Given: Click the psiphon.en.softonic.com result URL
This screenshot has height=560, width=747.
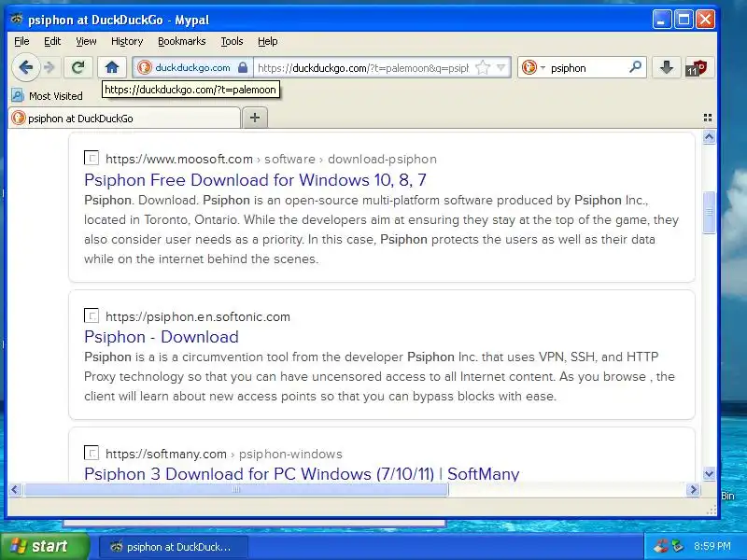Looking at the screenshot, I should (x=198, y=316).
